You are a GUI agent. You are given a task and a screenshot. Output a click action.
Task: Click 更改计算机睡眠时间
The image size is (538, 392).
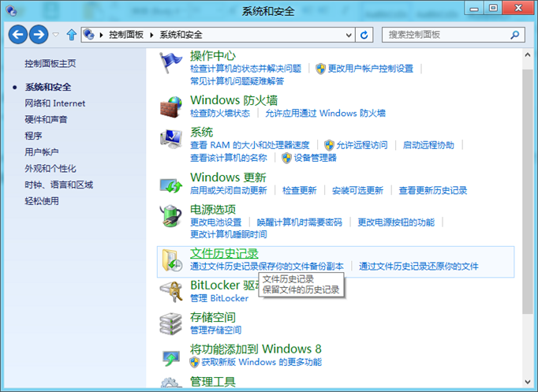coord(229,234)
